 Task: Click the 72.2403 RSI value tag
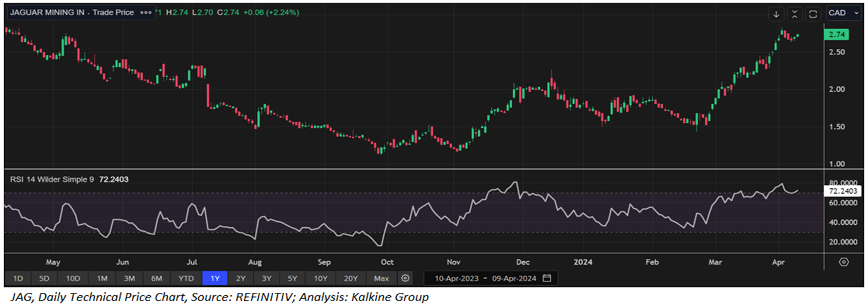pyautogui.click(x=844, y=191)
